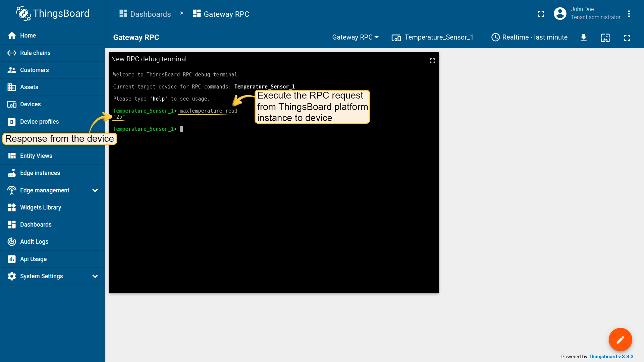Click the export dashboard download icon
Image resolution: width=644 pixels, height=362 pixels.
(x=584, y=38)
